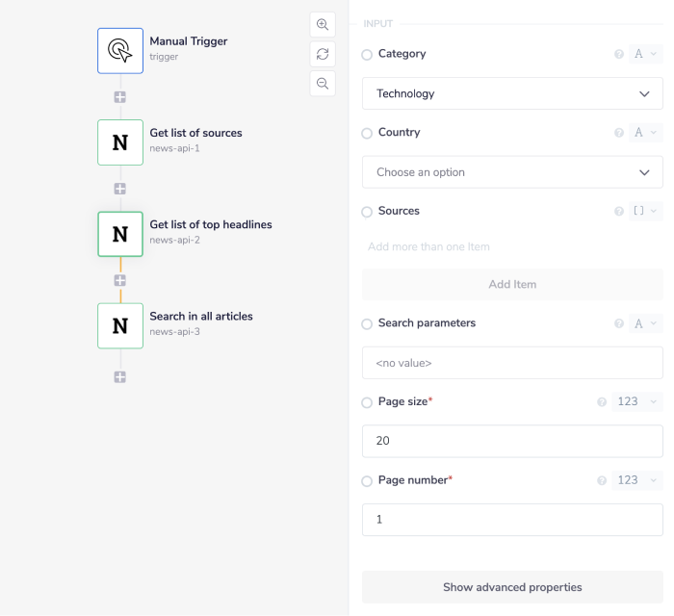Viewport: 674px width, 616px height.
Task: Click the Add Item button
Action: [x=512, y=284]
